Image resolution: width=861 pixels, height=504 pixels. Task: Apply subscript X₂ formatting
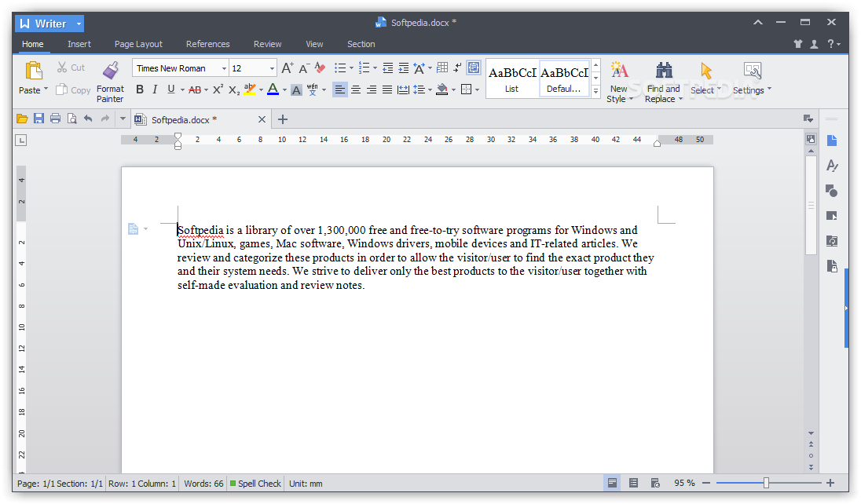[234, 89]
